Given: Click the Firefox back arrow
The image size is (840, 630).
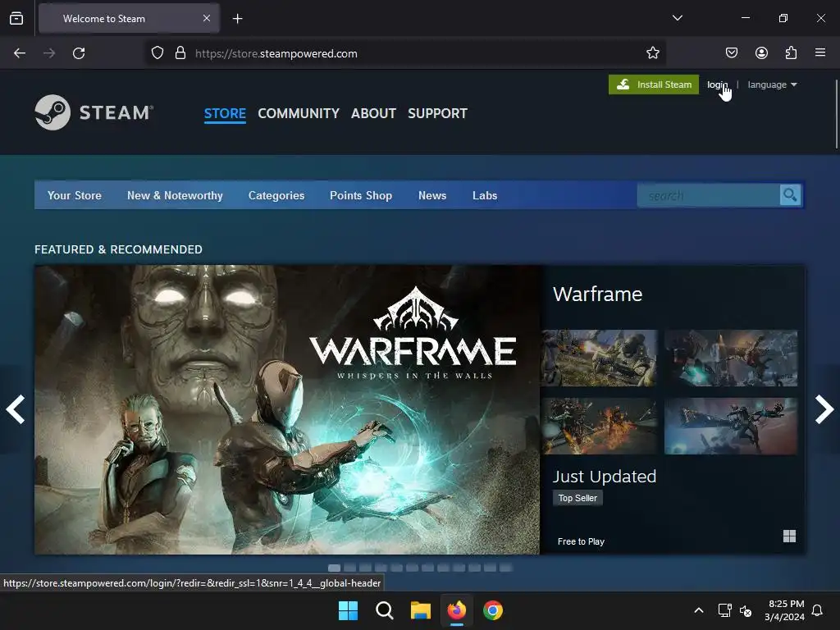Looking at the screenshot, I should (x=20, y=53).
